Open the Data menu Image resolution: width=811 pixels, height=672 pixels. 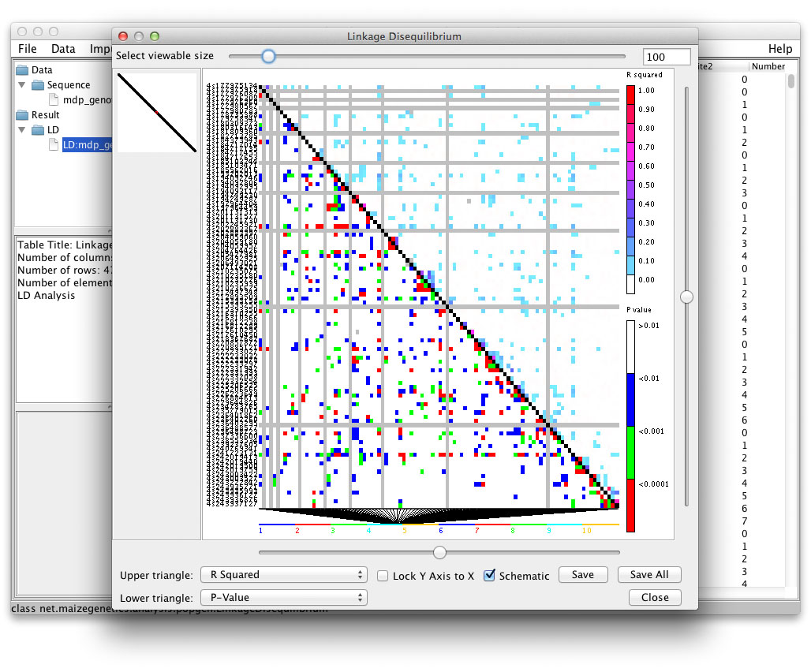point(63,49)
